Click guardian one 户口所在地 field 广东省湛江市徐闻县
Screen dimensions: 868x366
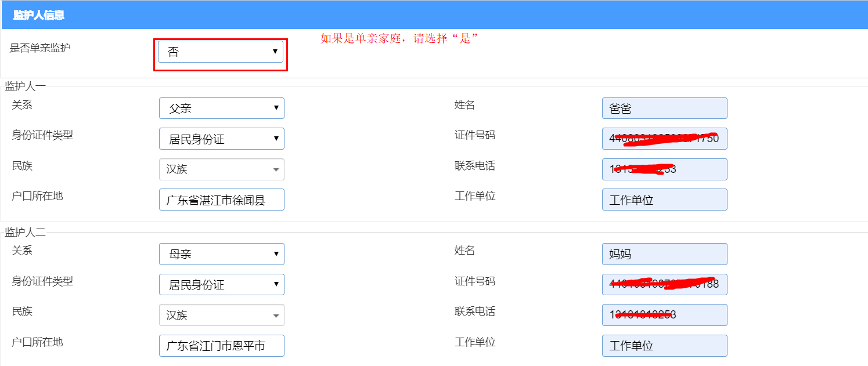point(221,200)
